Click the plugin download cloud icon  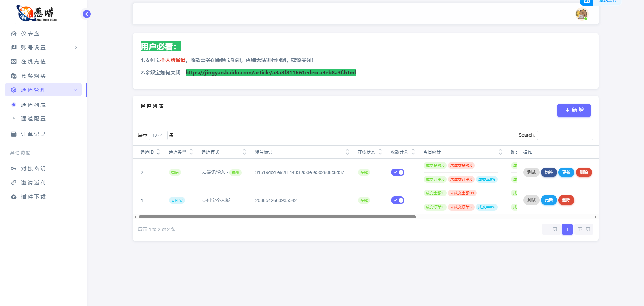coord(14,197)
